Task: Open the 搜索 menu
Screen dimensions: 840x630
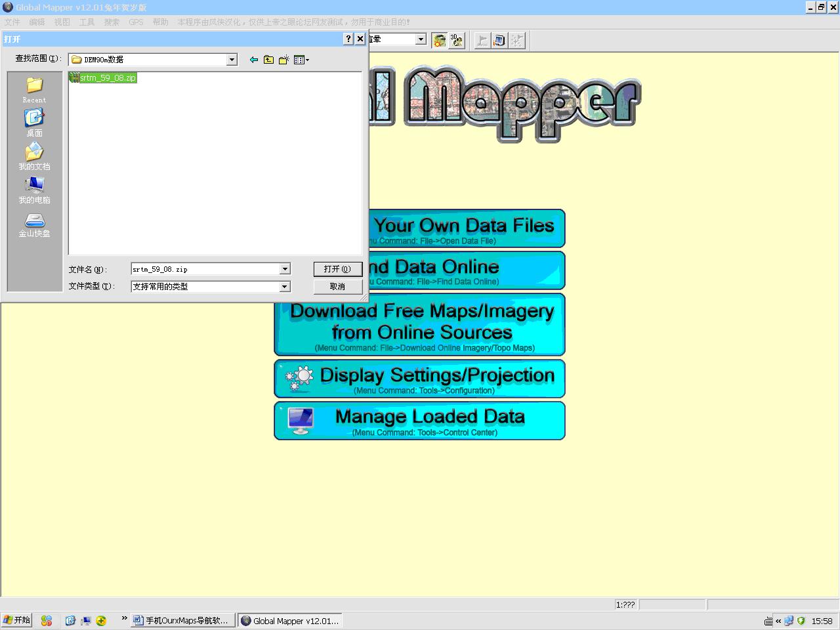Action: point(112,22)
